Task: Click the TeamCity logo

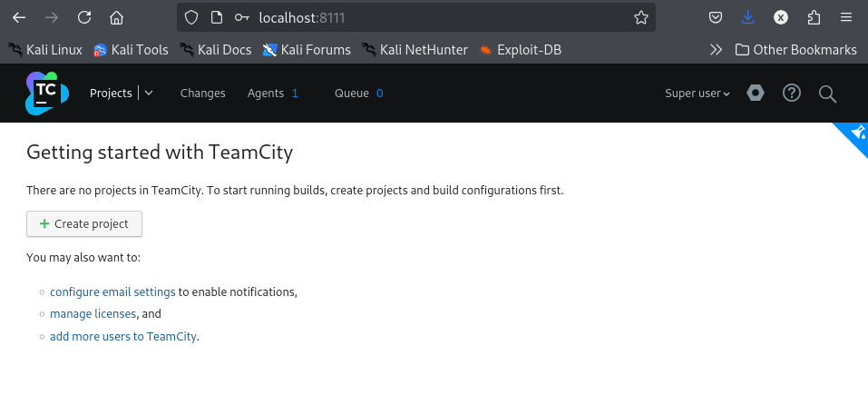Action: [x=47, y=93]
